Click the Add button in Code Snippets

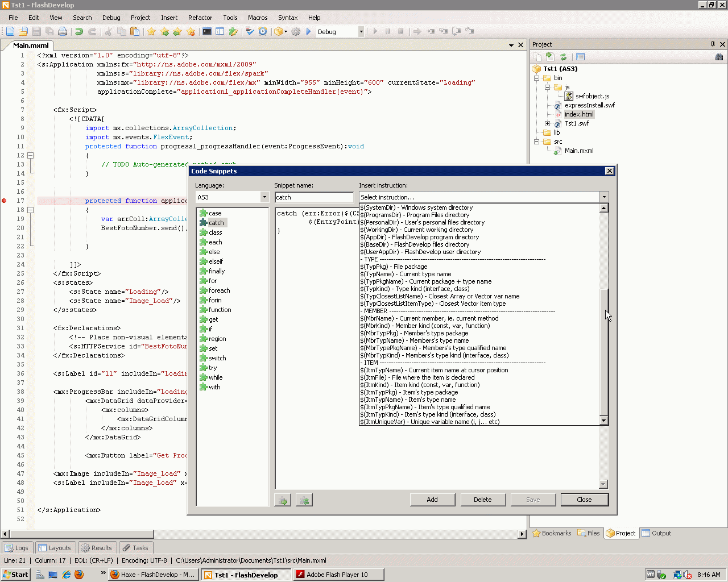pyautogui.click(x=432, y=500)
